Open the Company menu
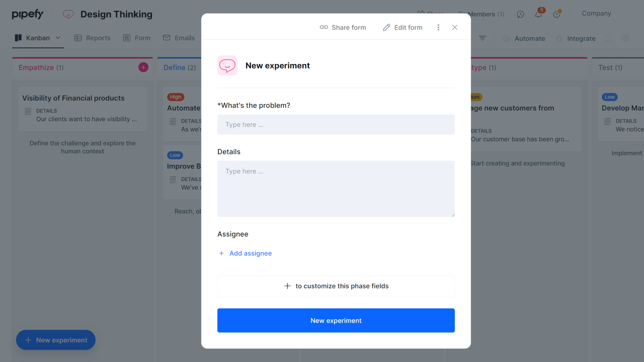Image resolution: width=644 pixels, height=362 pixels. click(596, 13)
